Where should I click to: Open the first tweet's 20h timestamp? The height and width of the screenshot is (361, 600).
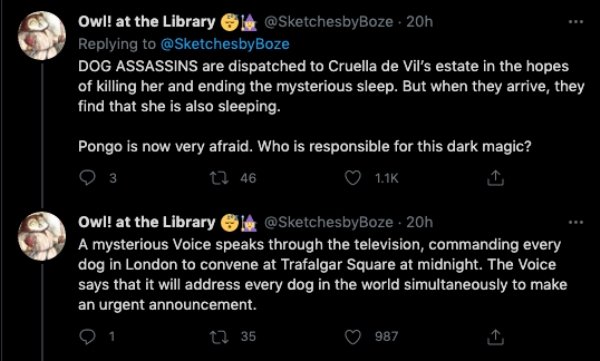click(419, 22)
